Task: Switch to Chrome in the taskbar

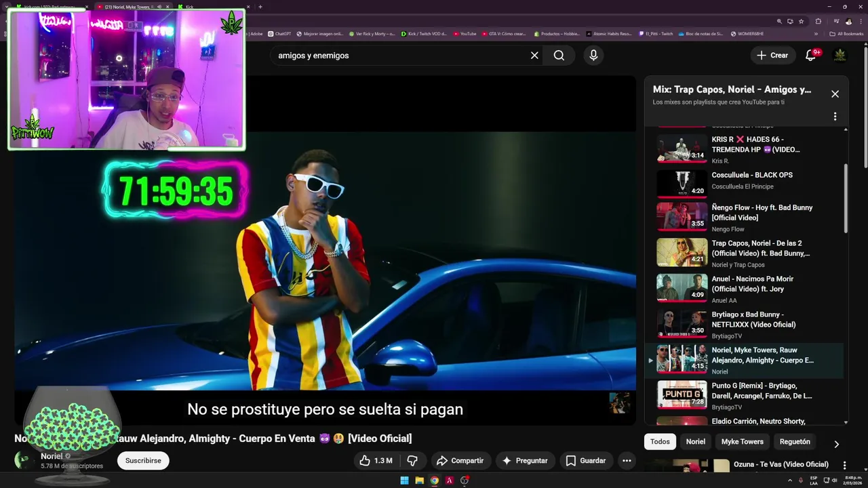Action: [434, 481]
